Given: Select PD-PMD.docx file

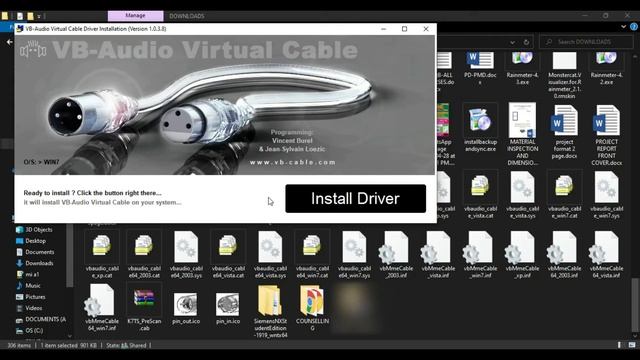Looking at the screenshot, I should point(480,68).
